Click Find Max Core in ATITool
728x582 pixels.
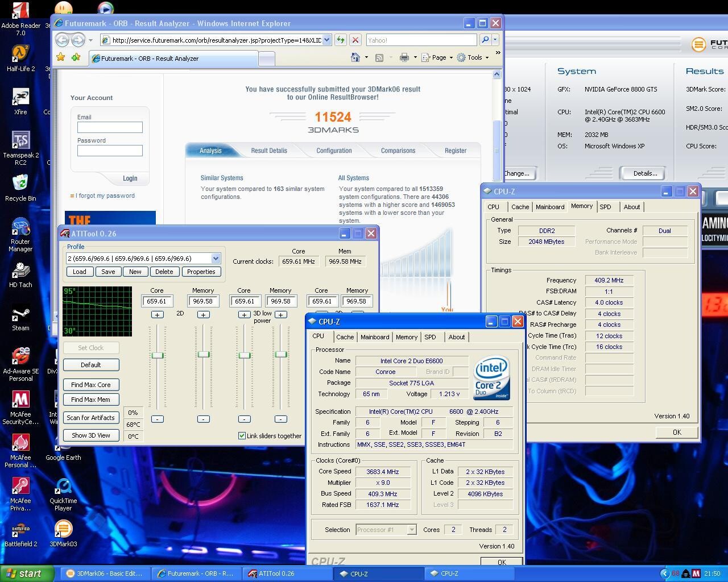pyautogui.click(x=91, y=385)
